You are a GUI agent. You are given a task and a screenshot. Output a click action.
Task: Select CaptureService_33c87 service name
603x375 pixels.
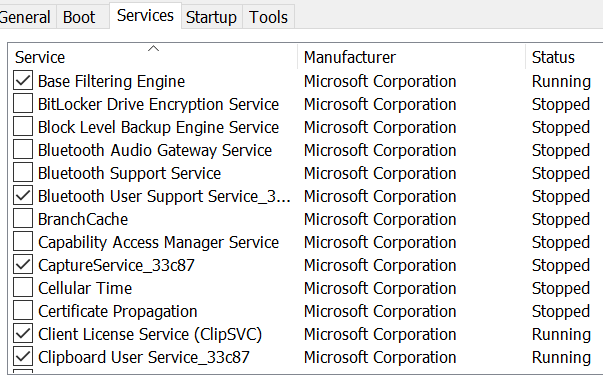(117, 266)
